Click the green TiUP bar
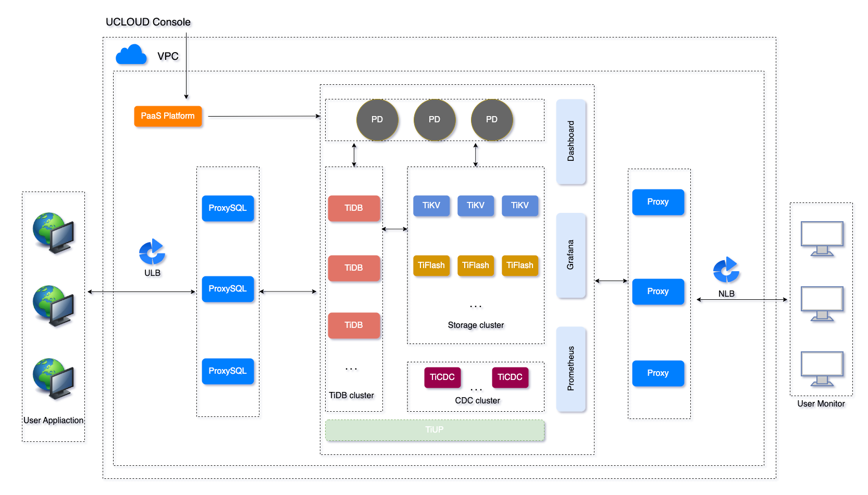The height and width of the screenshot is (495, 868). 435,430
